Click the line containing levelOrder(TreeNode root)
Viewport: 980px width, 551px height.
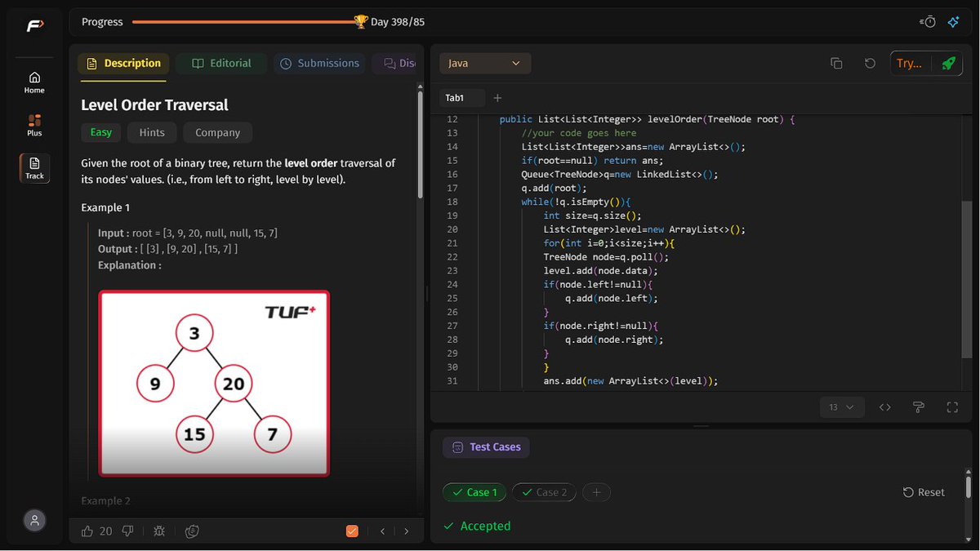pyautogui.click(x=647, y=119)
